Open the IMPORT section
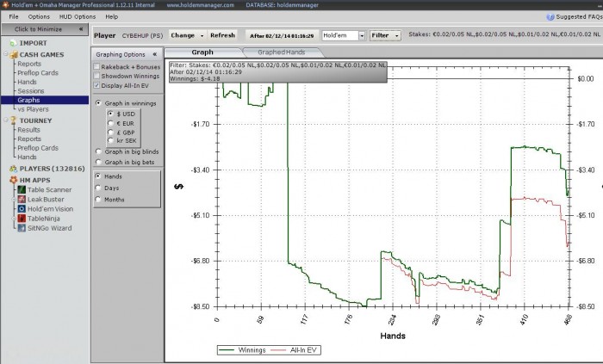The height and width of the screenshot is (364, 603). [33, 43]
